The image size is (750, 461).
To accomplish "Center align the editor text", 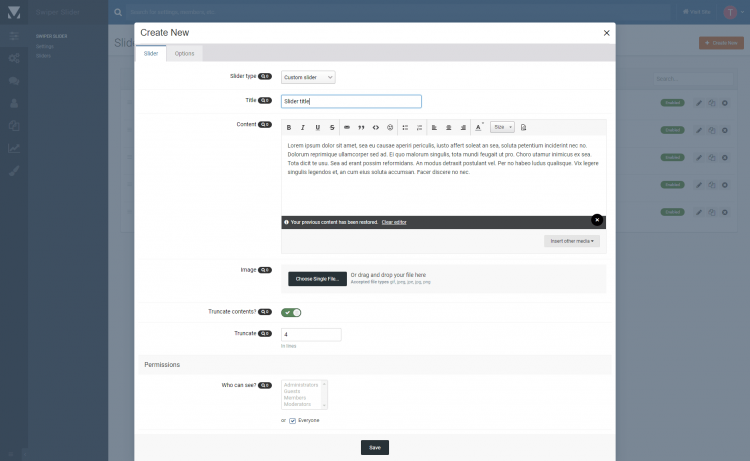I will [449, 127].
